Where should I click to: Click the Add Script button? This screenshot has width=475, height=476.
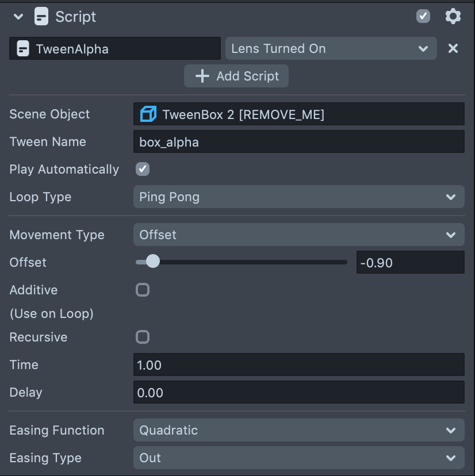(x=236, y=76)
